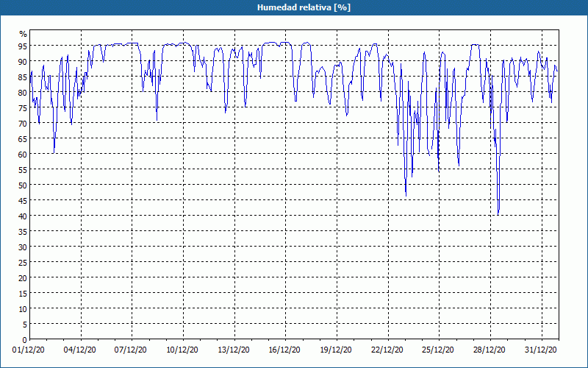This screenshot has width=588, height=368.
Task: Click the 90 value on the Y axis
Action: click(x=24, y=62)
